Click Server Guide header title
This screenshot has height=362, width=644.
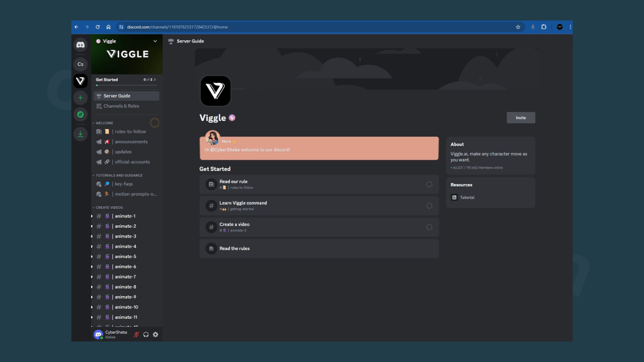(x=190, y=41)
